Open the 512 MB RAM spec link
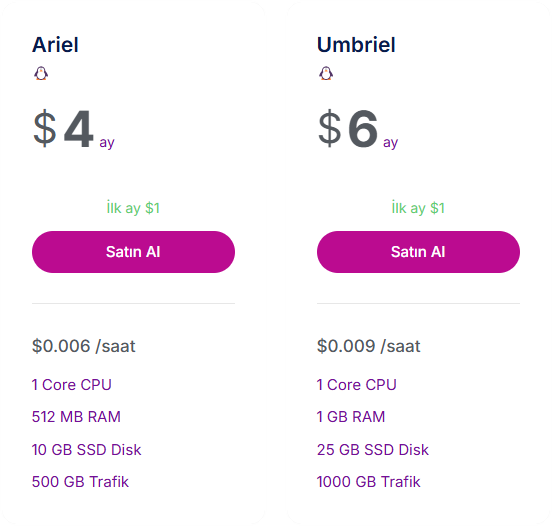This screenshot has height=526, width=552. [x=76, y=417]
